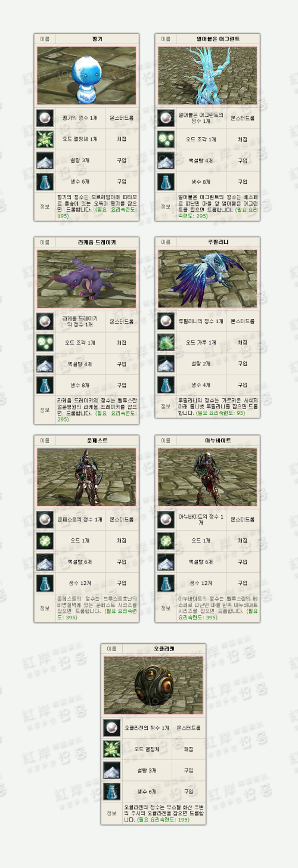Click the 구입 label beside 설탕 2개
The width and height of the screenshot is (298, 868).
click(x=243, y=364)
